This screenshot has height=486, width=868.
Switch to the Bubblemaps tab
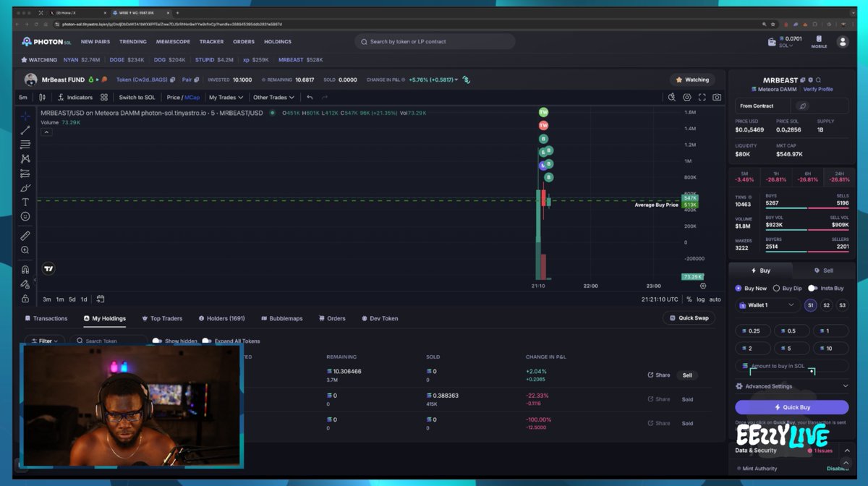281,318
